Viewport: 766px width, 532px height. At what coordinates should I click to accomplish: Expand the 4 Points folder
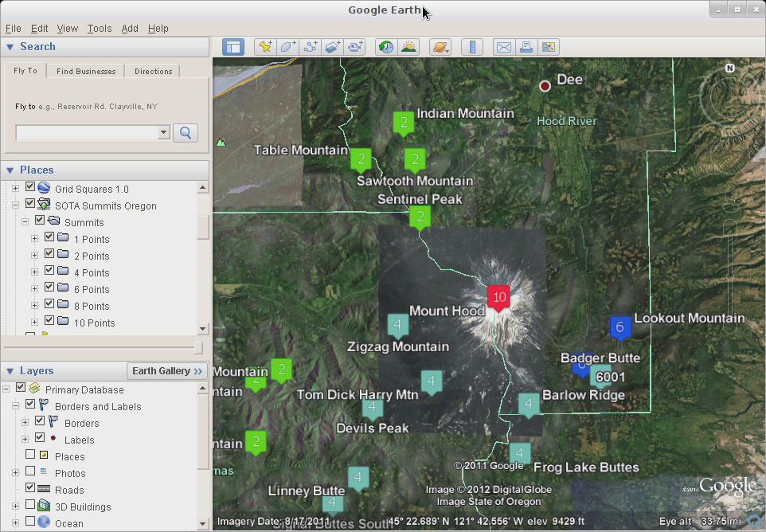(34, 272)
